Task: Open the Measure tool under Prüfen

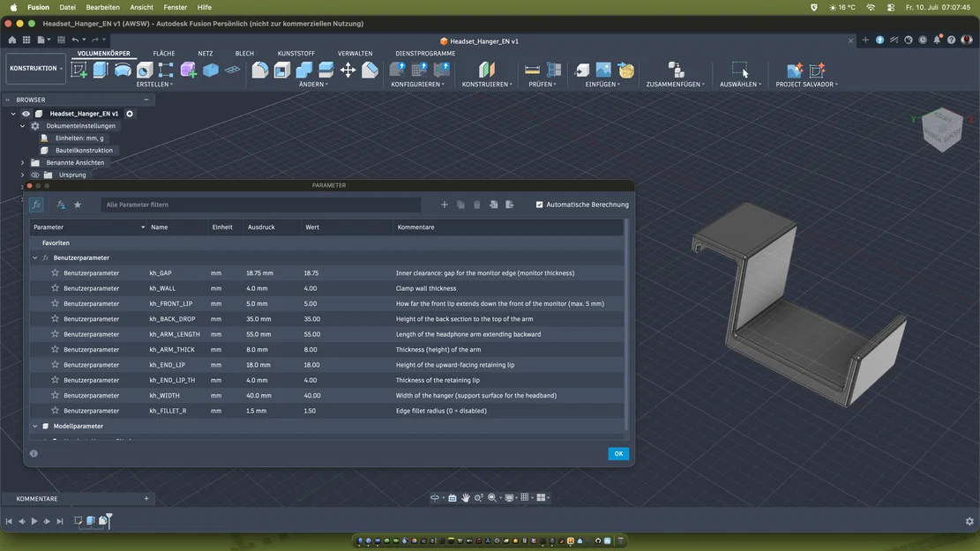Action: pyautogui.click(x=532, y=70)
